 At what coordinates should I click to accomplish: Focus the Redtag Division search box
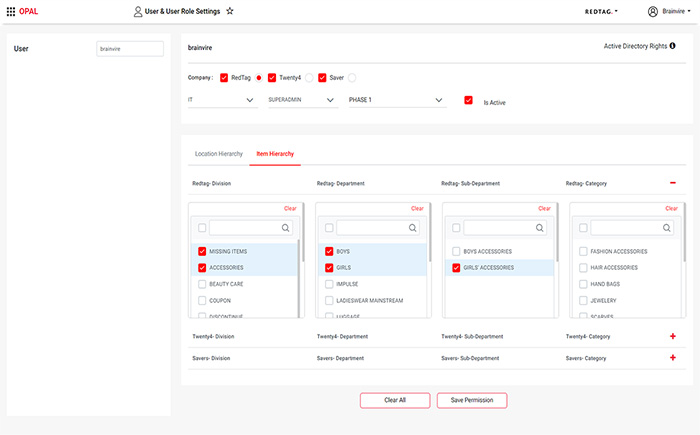(251, 228)
